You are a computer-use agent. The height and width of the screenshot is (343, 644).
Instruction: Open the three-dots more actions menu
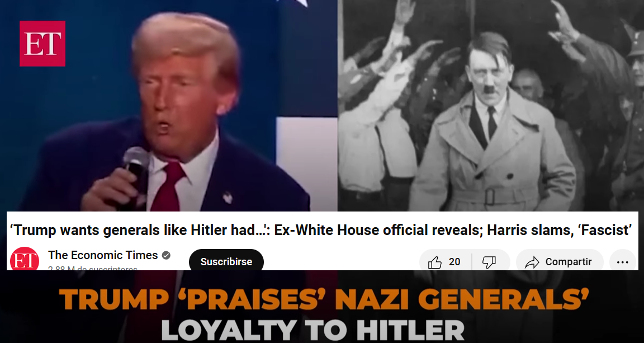point(623,262)
